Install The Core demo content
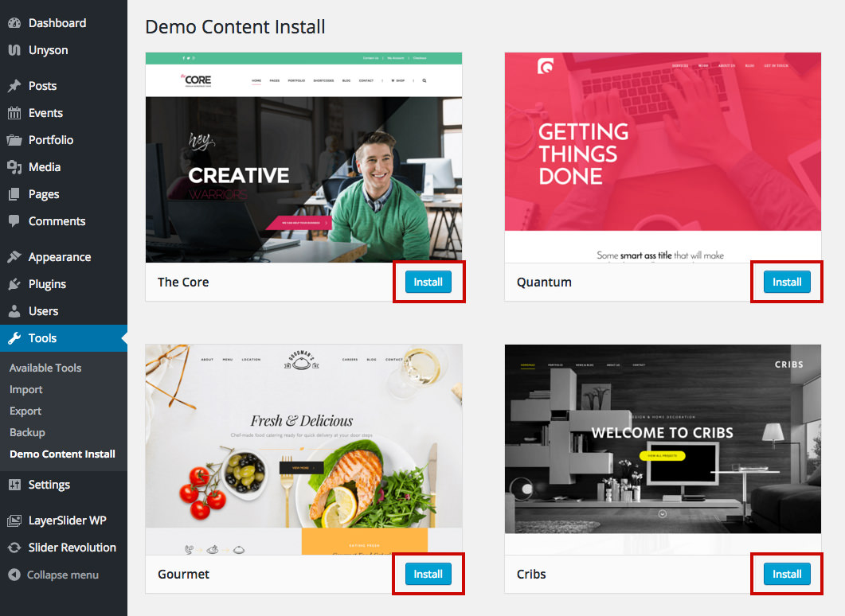The width and height of the screenshot is (845, 616). tap(428, 283)
